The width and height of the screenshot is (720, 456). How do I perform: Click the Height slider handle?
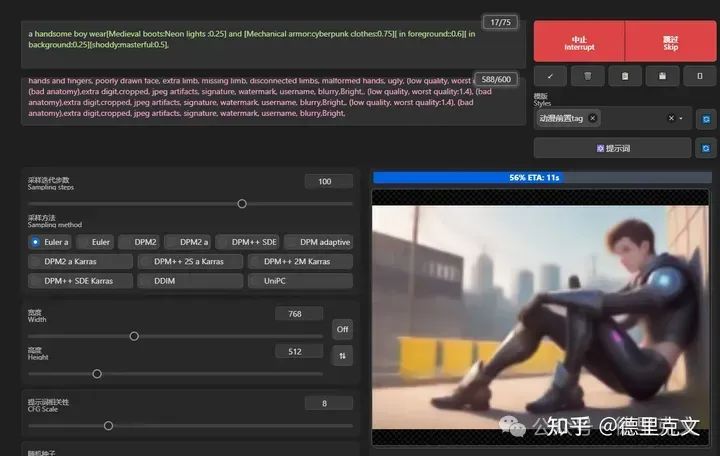tap(97, 374)
